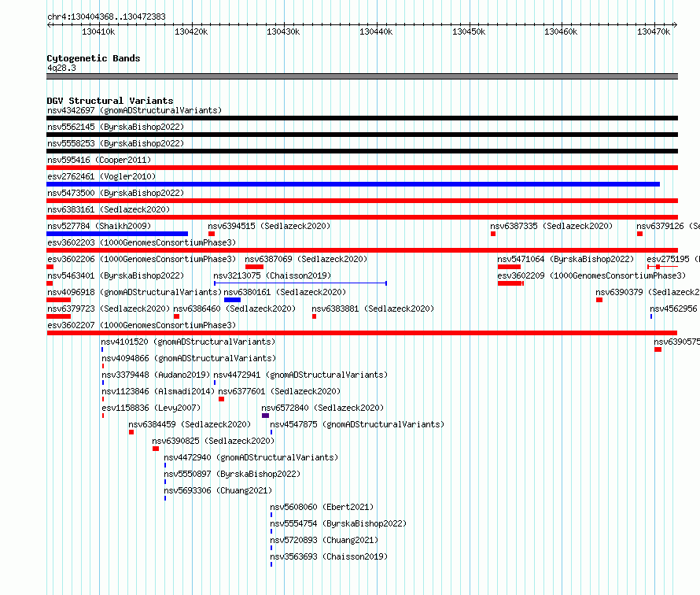
Task: Click nsv4096918 gnomAD variant label
Action: tap(134, 292)
